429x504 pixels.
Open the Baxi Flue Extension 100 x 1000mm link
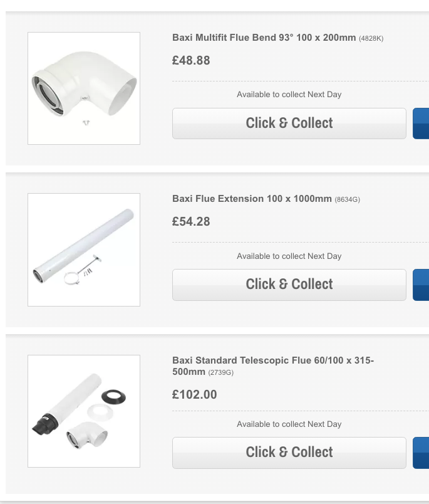tap(252, 199)
